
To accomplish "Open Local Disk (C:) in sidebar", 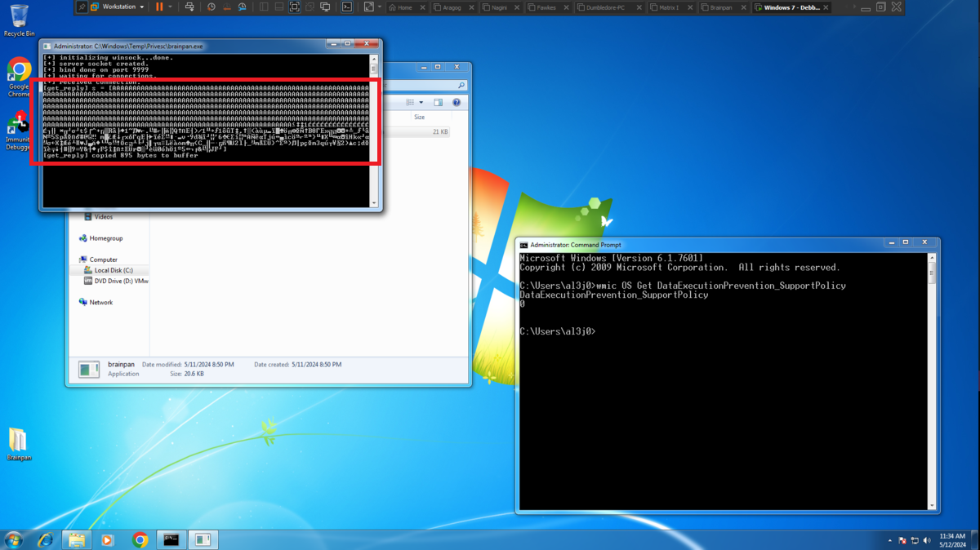I will coord(108,270).
